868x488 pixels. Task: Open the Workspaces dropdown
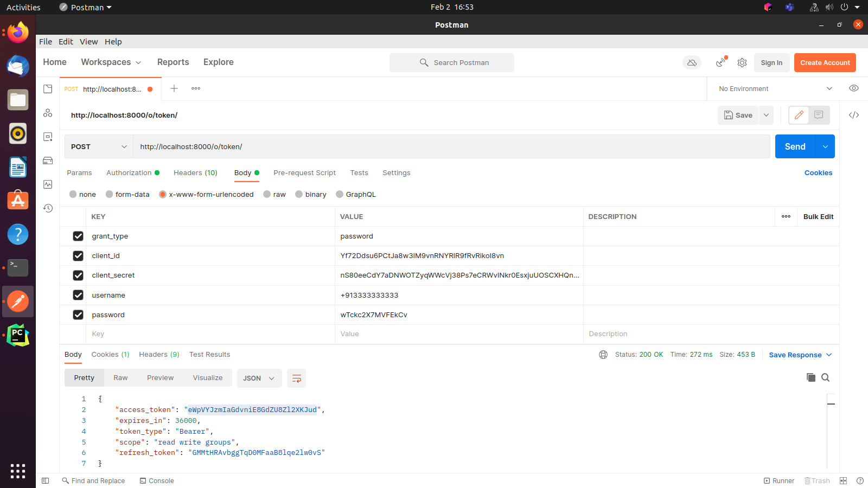coord(111,62)
